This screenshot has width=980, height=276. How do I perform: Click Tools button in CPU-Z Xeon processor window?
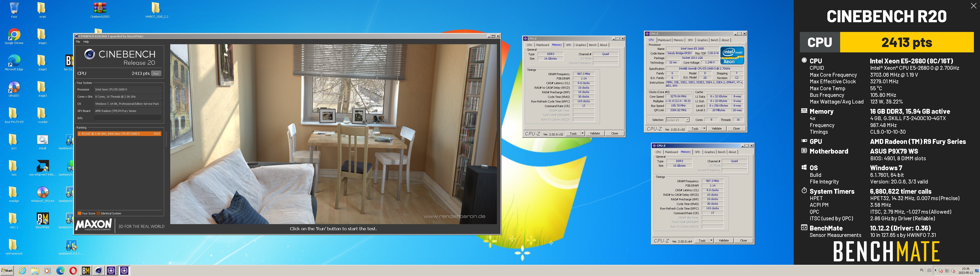(695, 129)
